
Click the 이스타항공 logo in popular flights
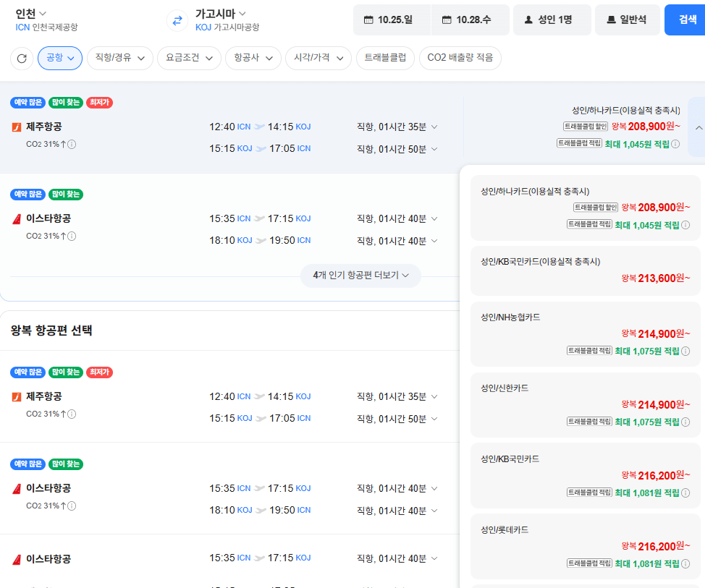point(17,218)
